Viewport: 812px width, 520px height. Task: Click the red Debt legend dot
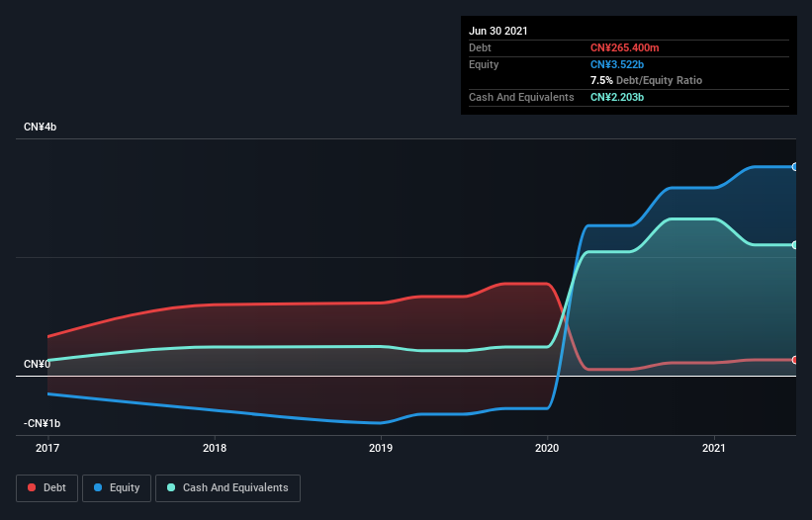[x=32, y=487]
